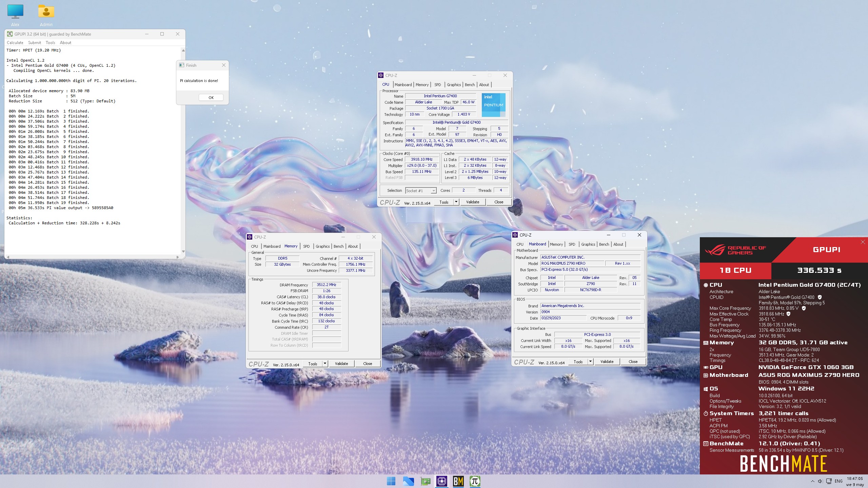
Task: Click Tools button in CPU tab CPU-Z window
Action: tap(444, 202)
